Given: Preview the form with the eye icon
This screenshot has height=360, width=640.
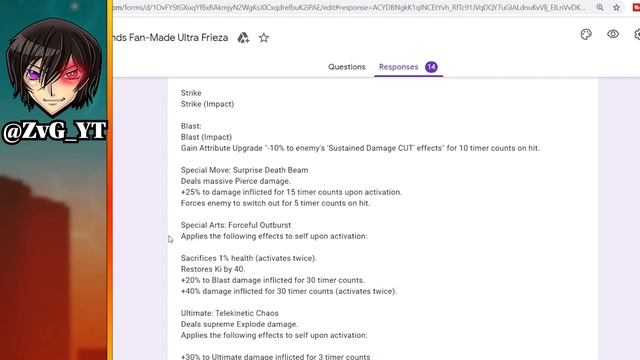Looking at the screenshot, I should pos(613,34).
